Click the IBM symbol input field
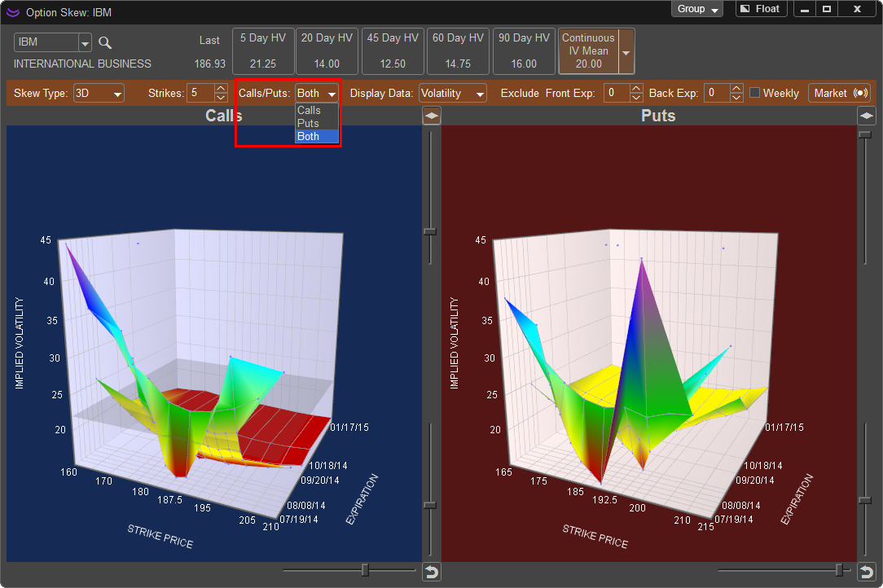The width and height of the screenshot is (883, 588). 46,42
